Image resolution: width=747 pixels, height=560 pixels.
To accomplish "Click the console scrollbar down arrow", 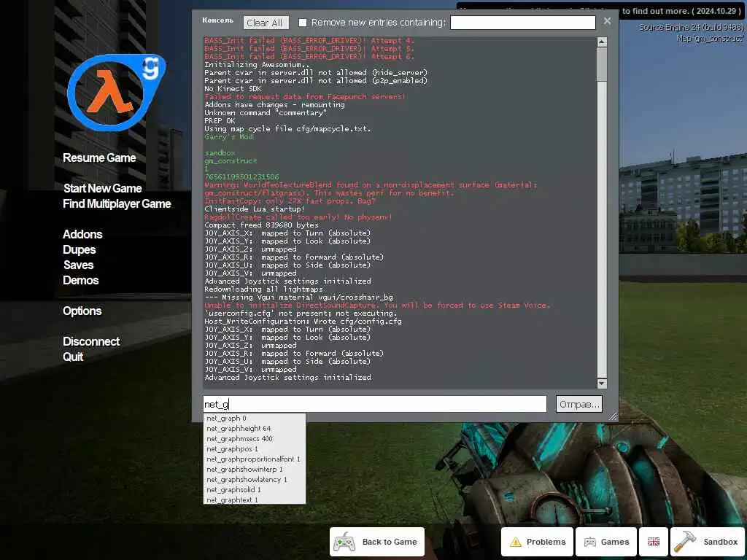I will coord(602,384).
